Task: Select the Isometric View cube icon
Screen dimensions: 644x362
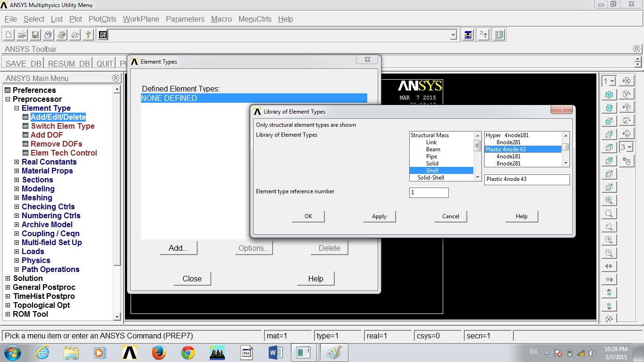Action: [x=609, y=94]
